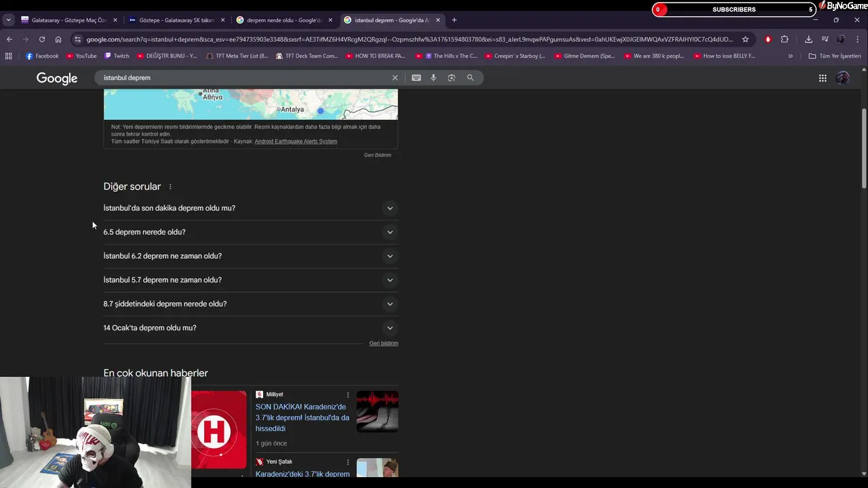Open "We are 380 k people" bookmark
This screenshot has width=868, height=488.
[654, 56]
